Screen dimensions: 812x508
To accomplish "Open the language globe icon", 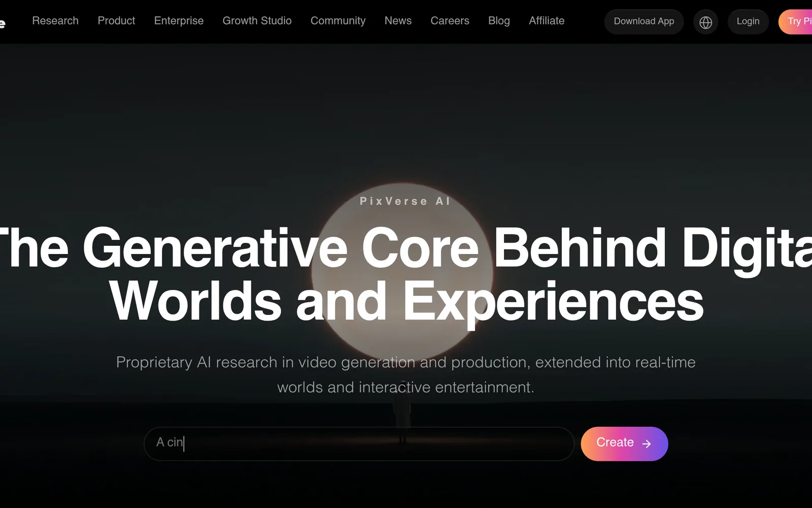I will click(705, 22).
